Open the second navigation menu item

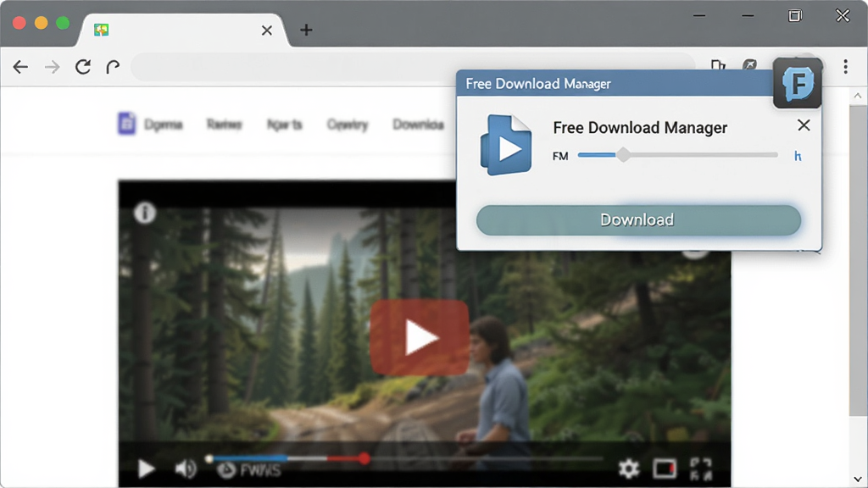coord(224,125)
